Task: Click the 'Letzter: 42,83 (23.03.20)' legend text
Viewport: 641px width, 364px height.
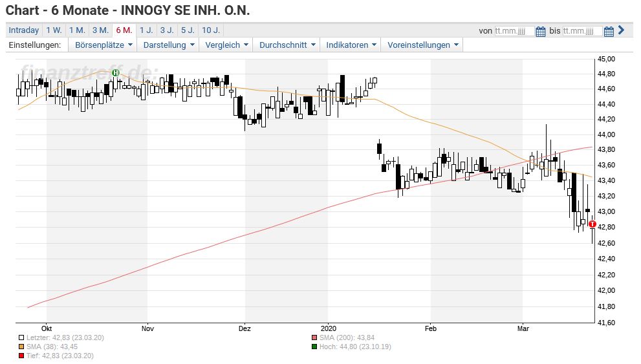Action: [65, 338]
